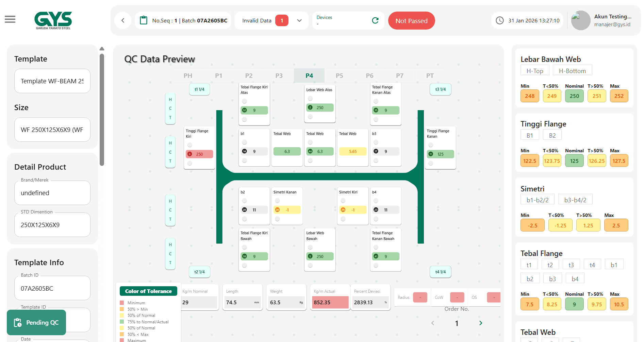Click the clipboard icon beside No.Seq
The height and width of the screenshot is (342, 644).
tap(144, 20)
